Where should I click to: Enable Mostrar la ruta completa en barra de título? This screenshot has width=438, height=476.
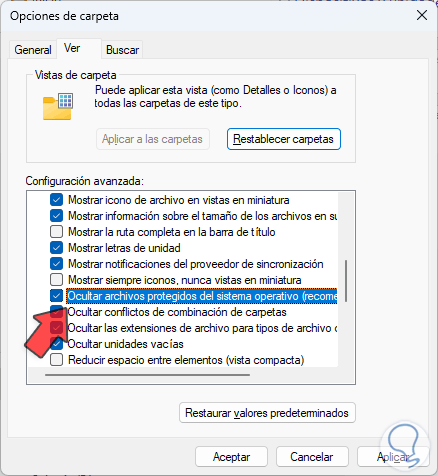tap(57, 232)
